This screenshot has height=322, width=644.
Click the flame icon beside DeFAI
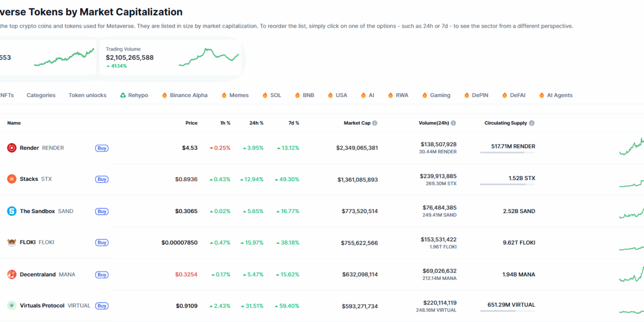point(505,95)
